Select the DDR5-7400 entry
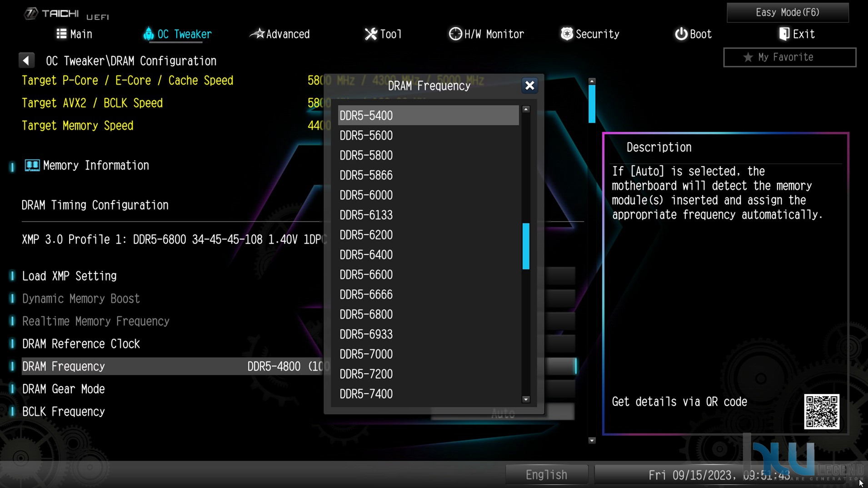Screen dimensions: 868x488 (428, 394)
